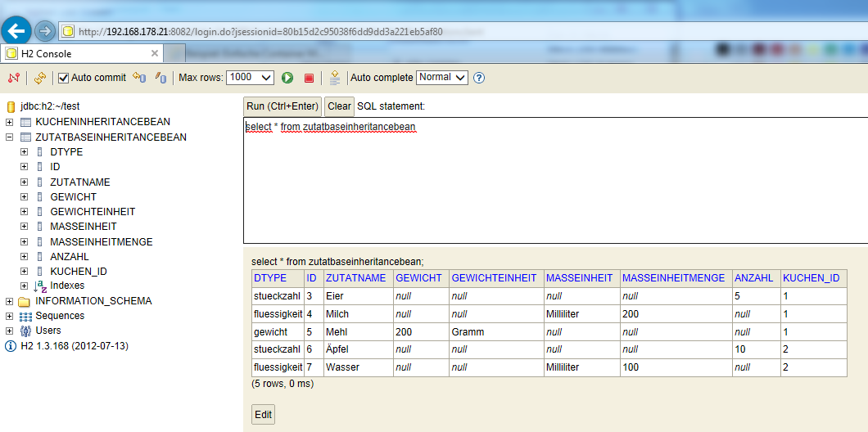Click the browser Forward arrow button
Image resolution: width=868 pixels, height=432 pixels.
pyautogui.click(x=45, y=32)
